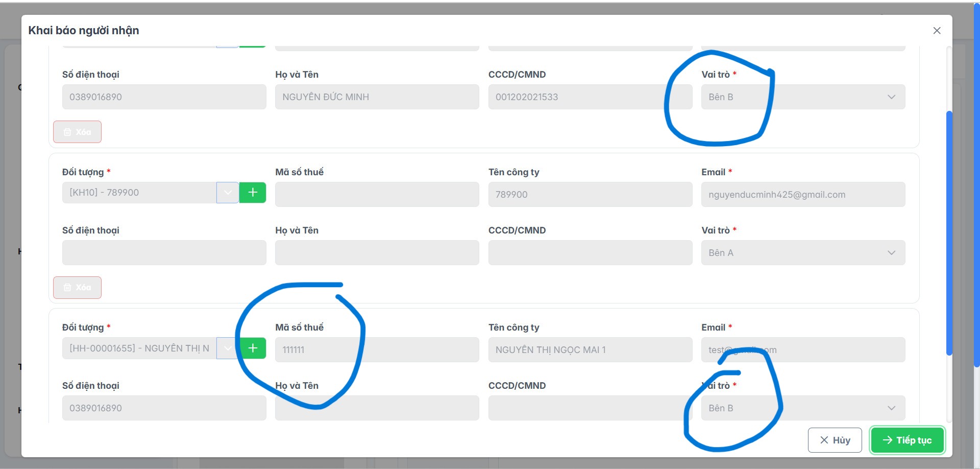
Task: Select empty CCCD/CMND field in KH10 section
Action: coord(591,253)
